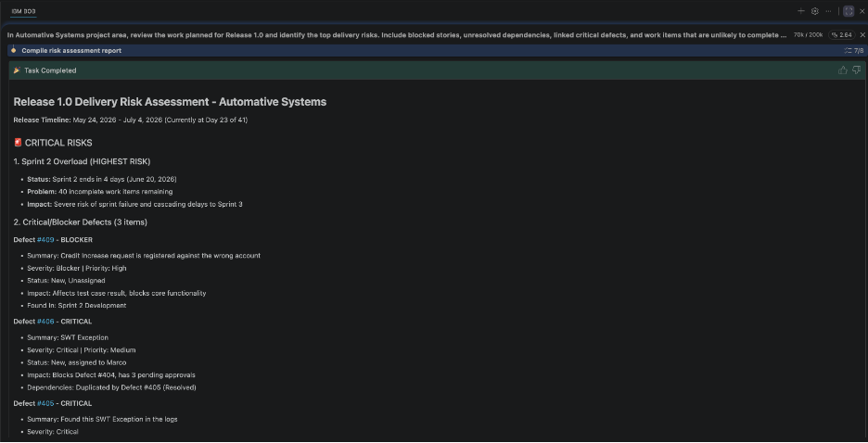Image resolution: width=868 pixels, height=443 pixels.
Task: Click 'Severity: Critical | Priority: Medium'
Action: (82, 350)
